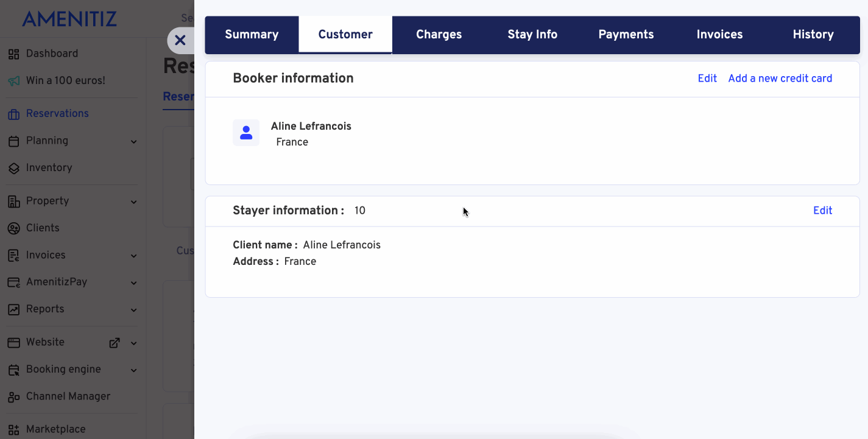The image size is (868, 439).
Task: Click the Property building icon
Action: click(x=13, y=202)
